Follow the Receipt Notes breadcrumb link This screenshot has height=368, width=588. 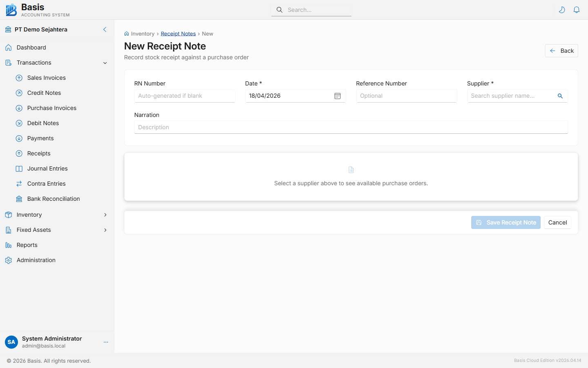coord(178,34)
